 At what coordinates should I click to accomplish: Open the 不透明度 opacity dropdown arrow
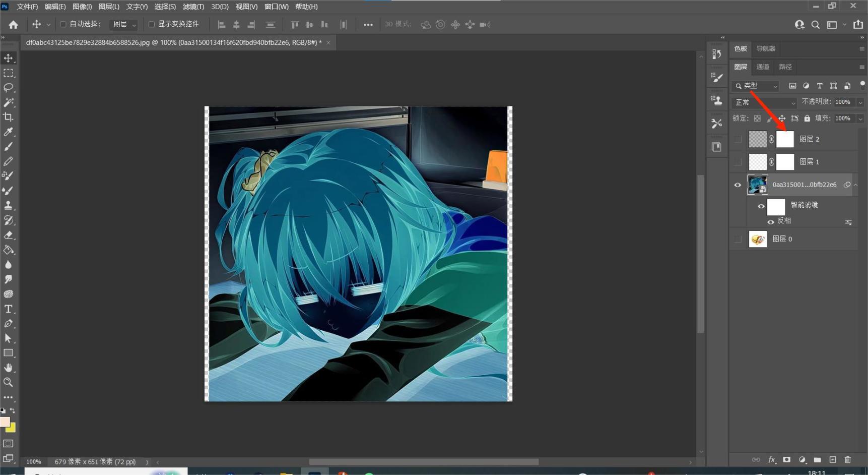860,102
